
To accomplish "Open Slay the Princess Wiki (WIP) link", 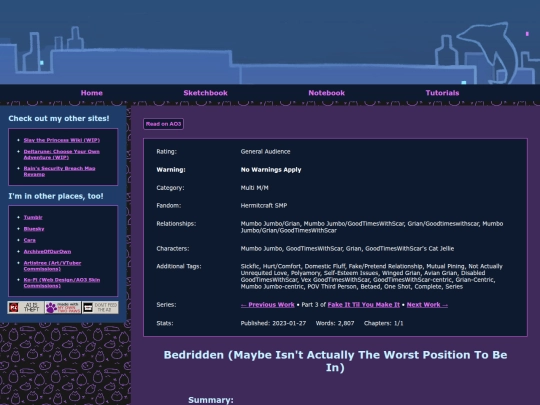I will (x=62, y=140).
